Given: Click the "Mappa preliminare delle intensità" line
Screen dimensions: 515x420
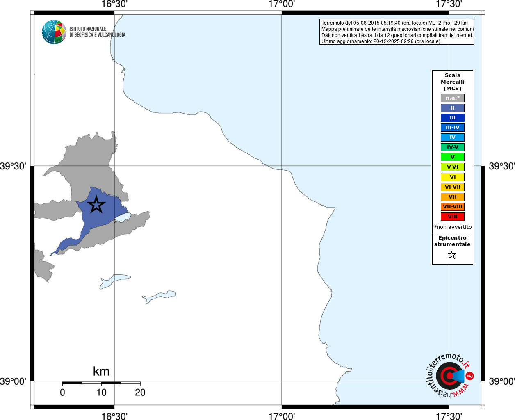Looking at the screenshot, I should tap(397, 29).
